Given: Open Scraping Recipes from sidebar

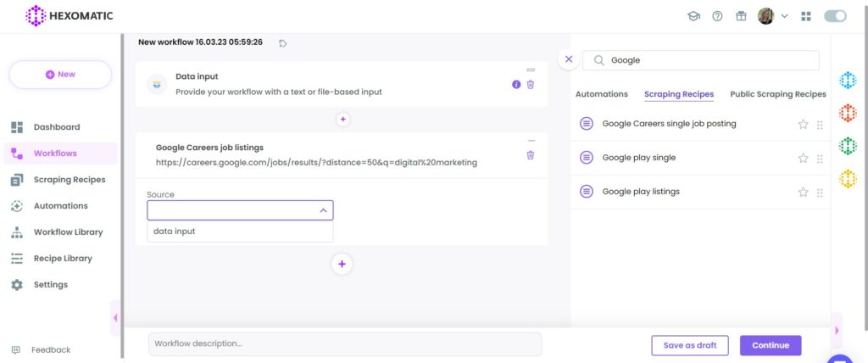Looking at the screenshot, I should coord(60,180).
